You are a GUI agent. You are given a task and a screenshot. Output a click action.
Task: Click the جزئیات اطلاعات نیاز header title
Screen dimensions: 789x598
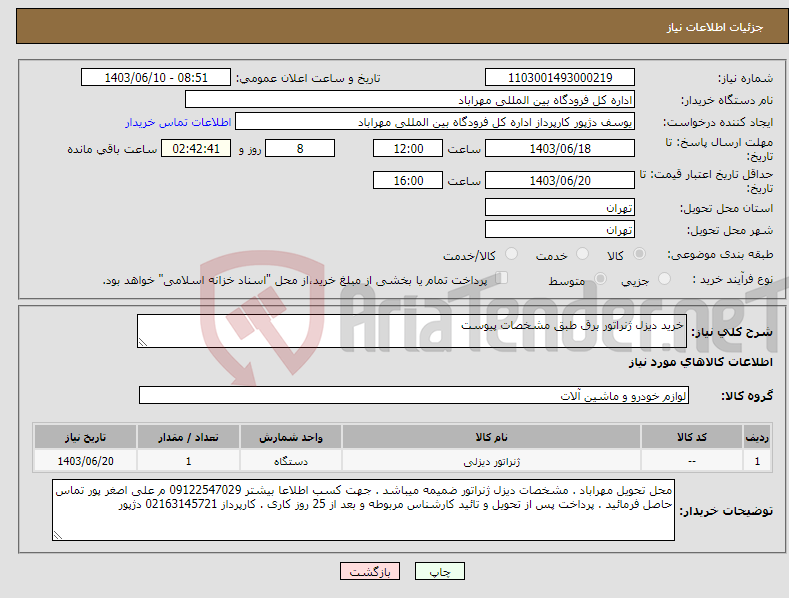715,27
